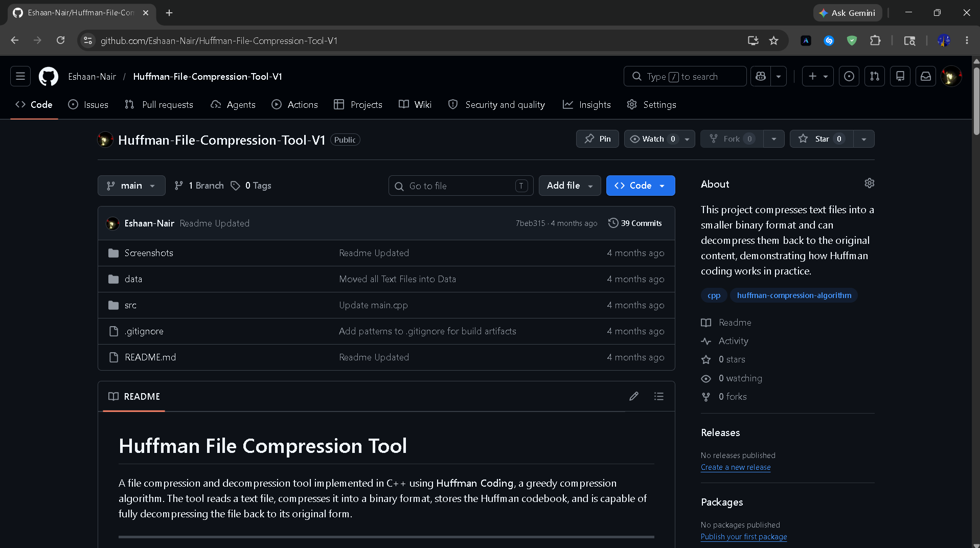Click the Go to file search field

461,186
